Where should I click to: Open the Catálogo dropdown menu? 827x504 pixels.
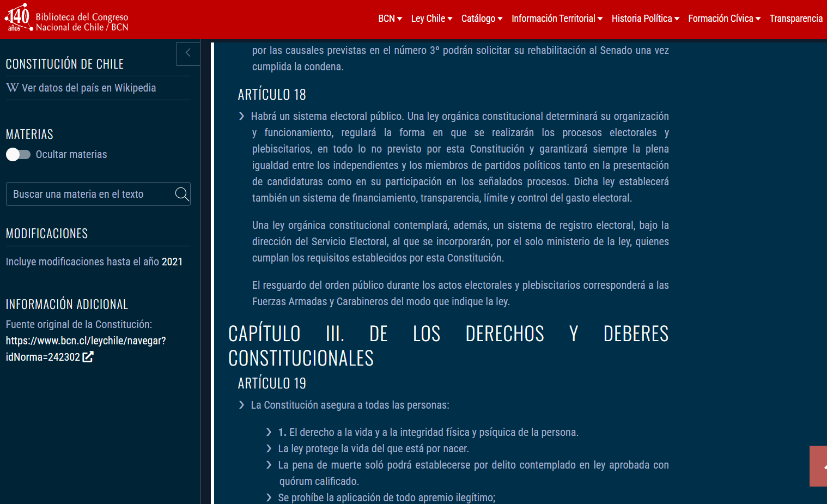click(482, 19)
